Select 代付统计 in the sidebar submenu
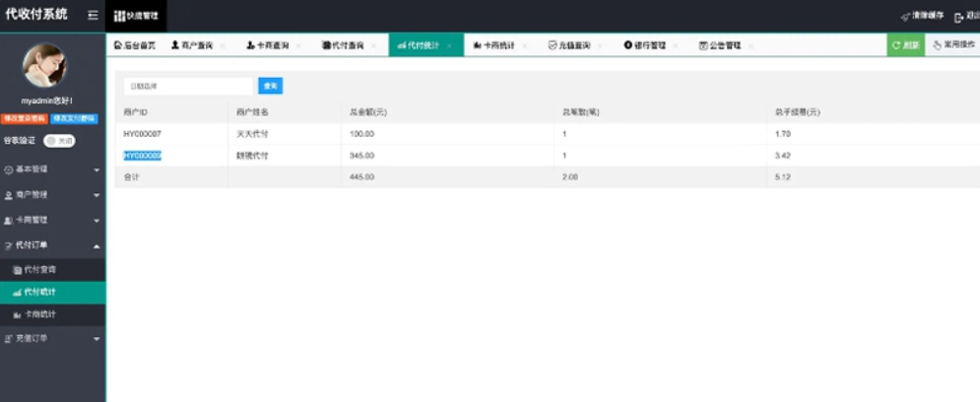 (x=52, y=292)
